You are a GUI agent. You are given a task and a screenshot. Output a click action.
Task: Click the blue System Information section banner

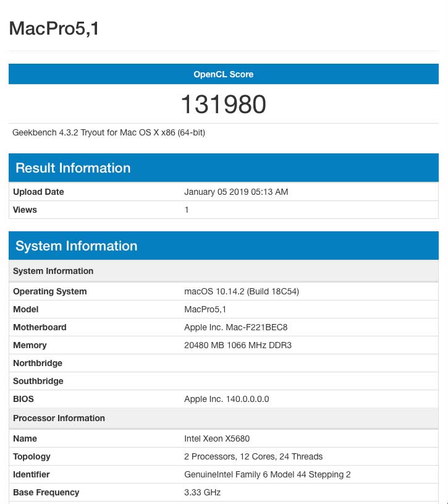pyautogui.click(x=224, y=246)
